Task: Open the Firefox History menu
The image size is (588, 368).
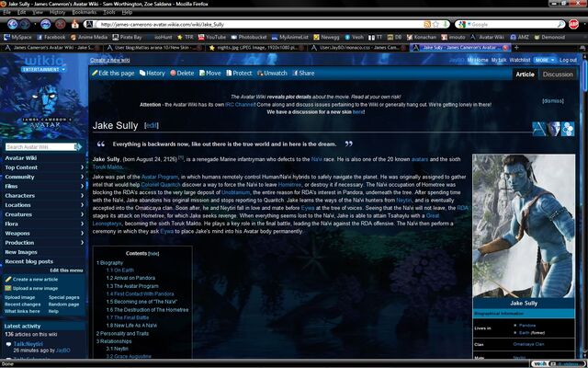Action: point(57,12)
